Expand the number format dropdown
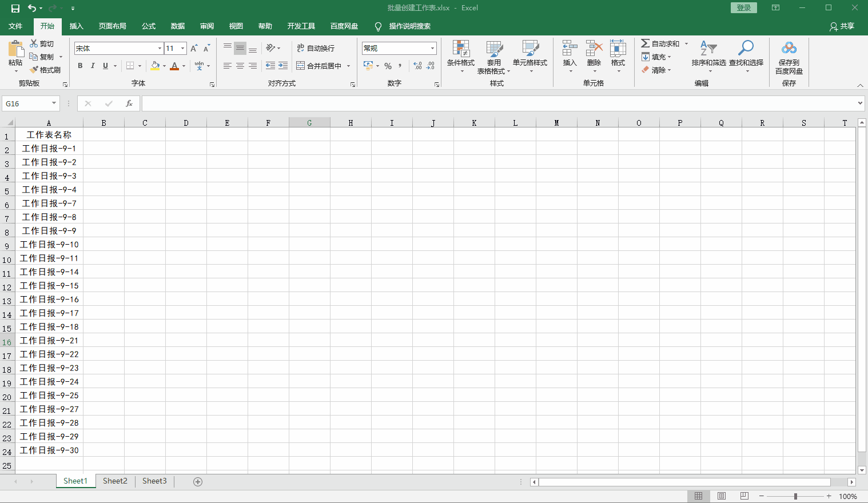 point(432,49)
